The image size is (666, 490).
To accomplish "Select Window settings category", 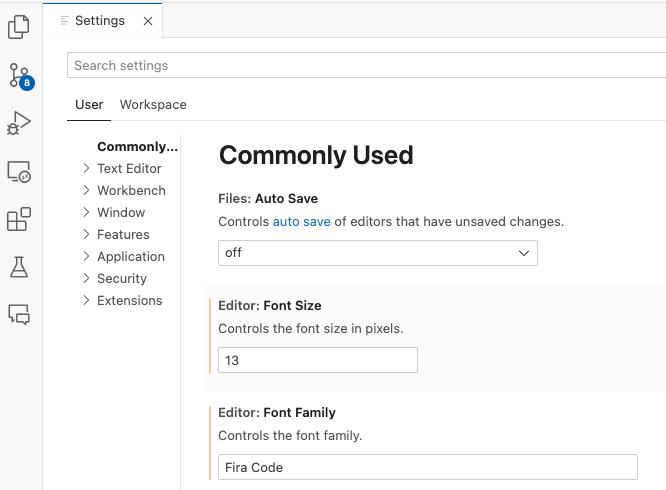I will pyautogui.click(x=121, y=213).
